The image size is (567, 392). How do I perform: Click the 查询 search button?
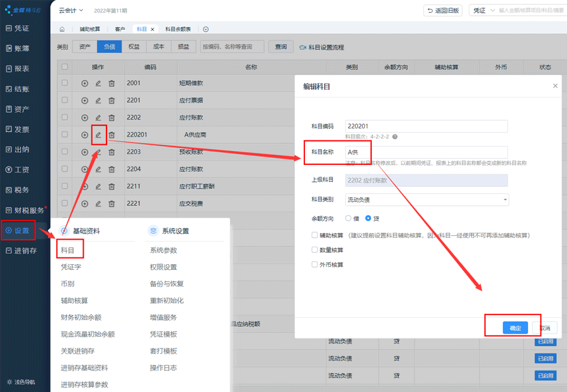tap(280, 47)
